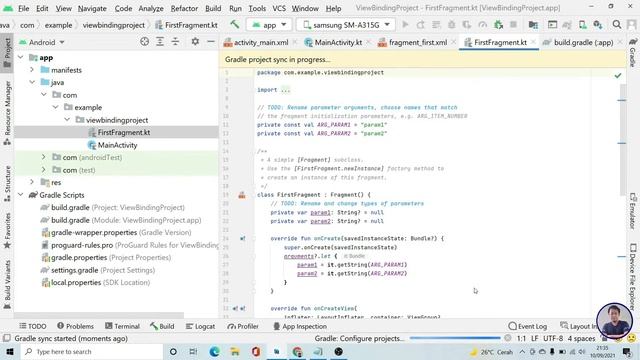Expand the folded import block
The height and width of the screenshot is (360, 640).
(x=285, y=90)
